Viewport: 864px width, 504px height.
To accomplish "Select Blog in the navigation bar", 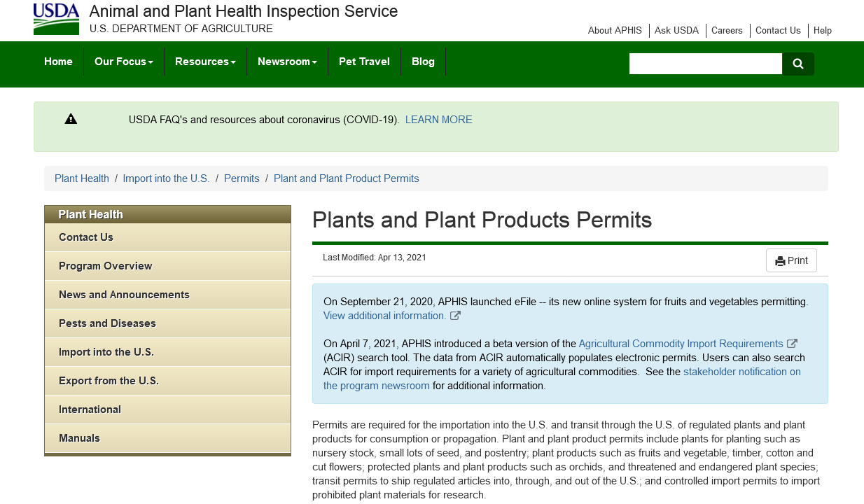I will pos(423,62).
